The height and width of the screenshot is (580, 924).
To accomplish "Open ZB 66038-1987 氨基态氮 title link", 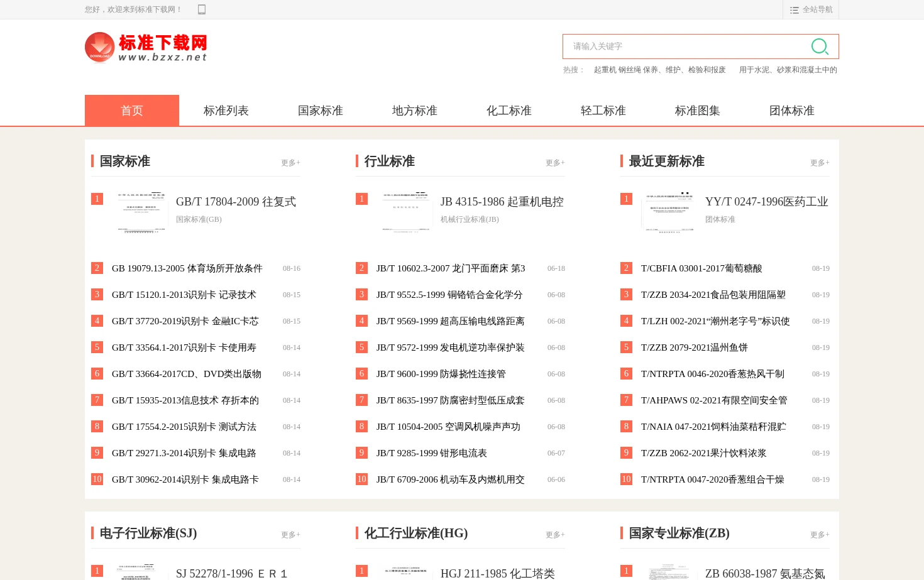I will pyautogui.click(x=765, y=573).
